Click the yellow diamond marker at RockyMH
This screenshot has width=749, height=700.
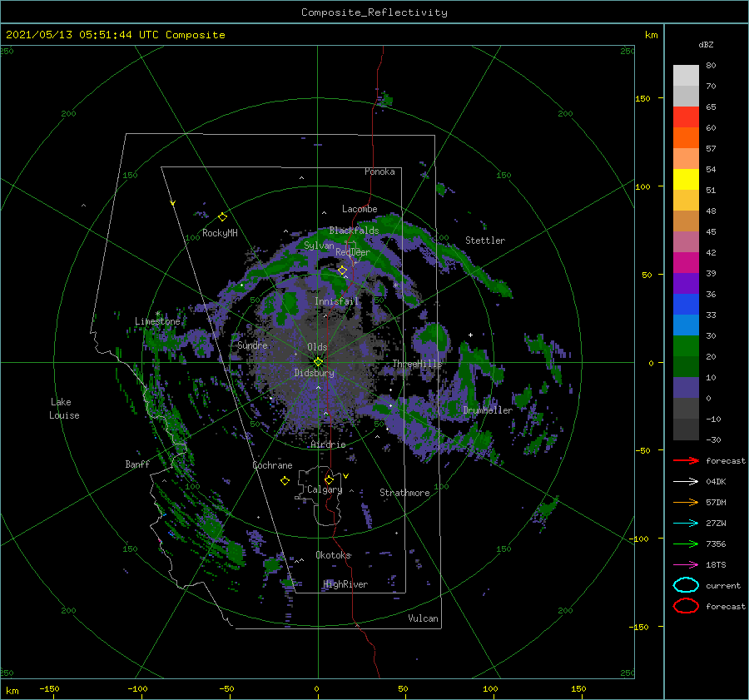[x=222, y=217]
